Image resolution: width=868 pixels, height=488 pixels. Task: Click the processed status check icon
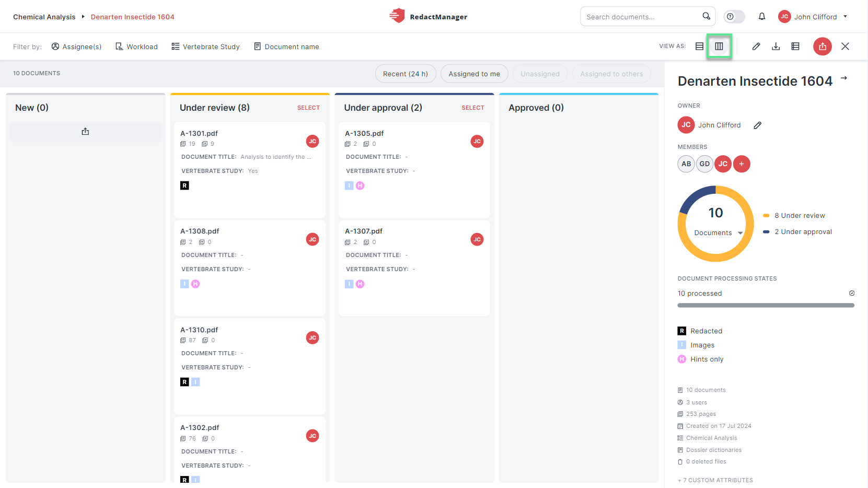852,293
